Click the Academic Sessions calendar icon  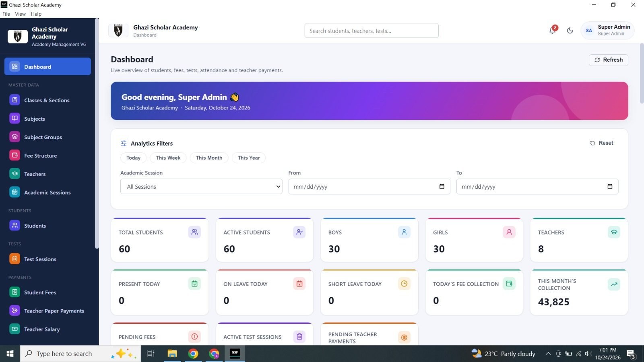(15, 193)
